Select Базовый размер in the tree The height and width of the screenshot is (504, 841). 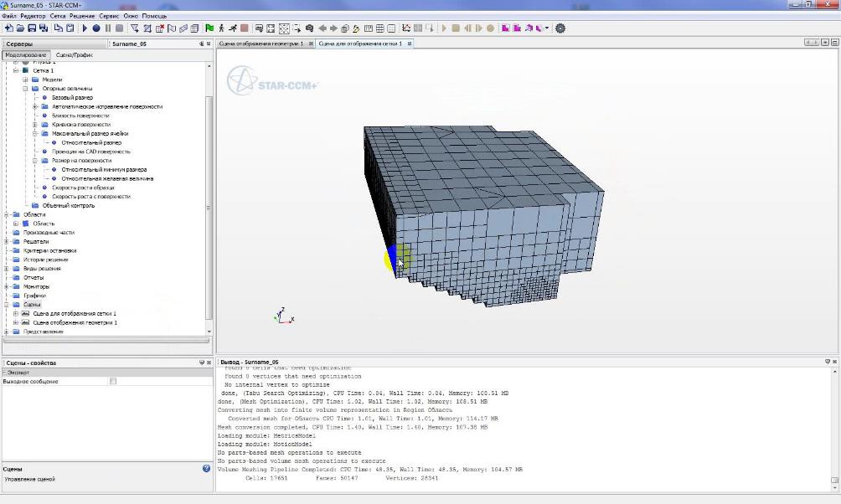pyautogui.click(x=72, y=98)
